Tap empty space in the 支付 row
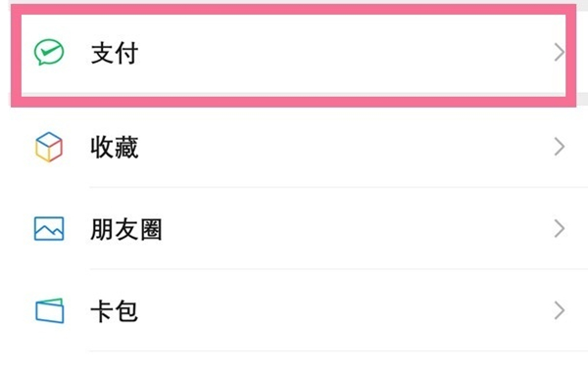 coord(337,53)
